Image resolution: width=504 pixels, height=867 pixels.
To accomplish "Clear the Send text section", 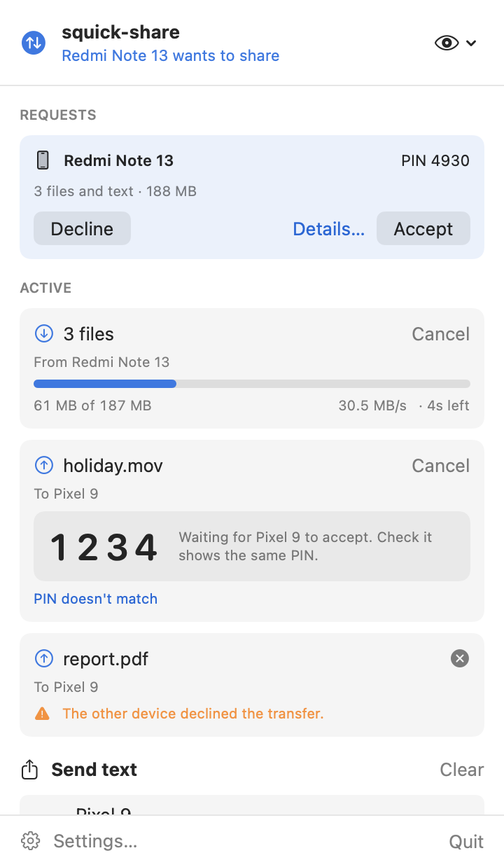I will (461, 770).
